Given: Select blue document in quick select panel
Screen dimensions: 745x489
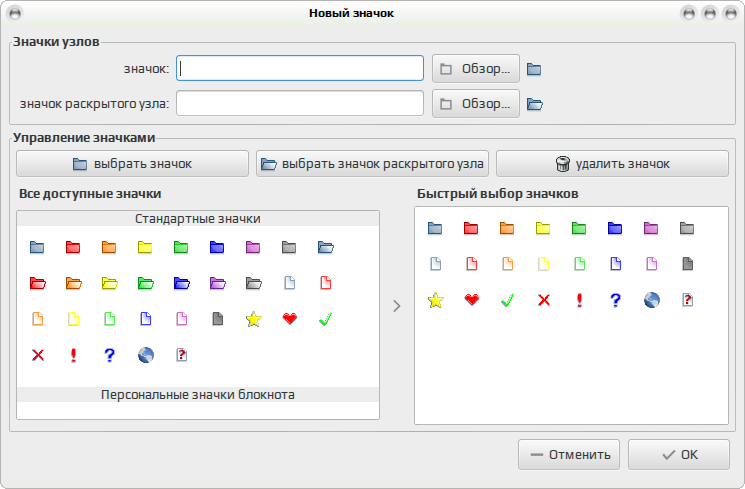Looking at the screenshot, I should coord(616,264).
